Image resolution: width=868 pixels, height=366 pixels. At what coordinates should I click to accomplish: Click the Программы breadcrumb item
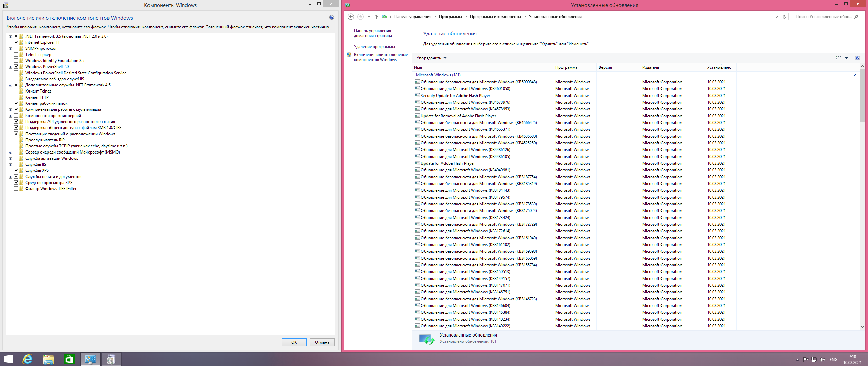coord(450,17)
